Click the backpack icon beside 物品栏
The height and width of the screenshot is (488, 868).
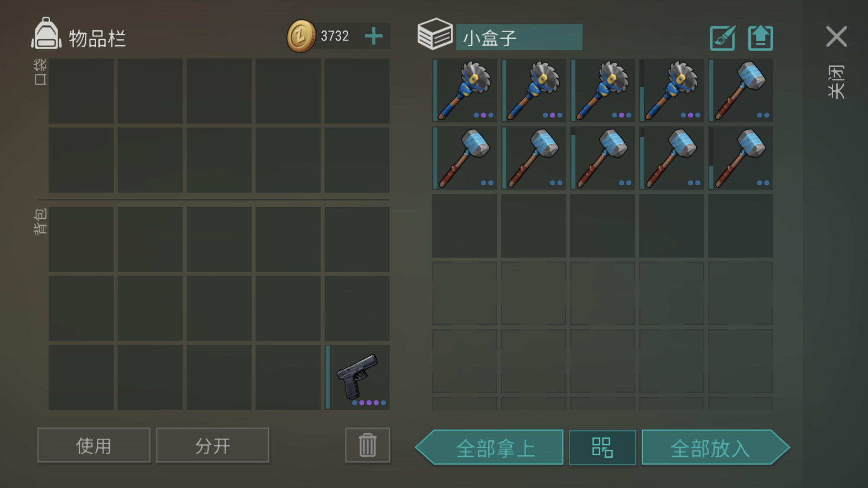(46, 33)
